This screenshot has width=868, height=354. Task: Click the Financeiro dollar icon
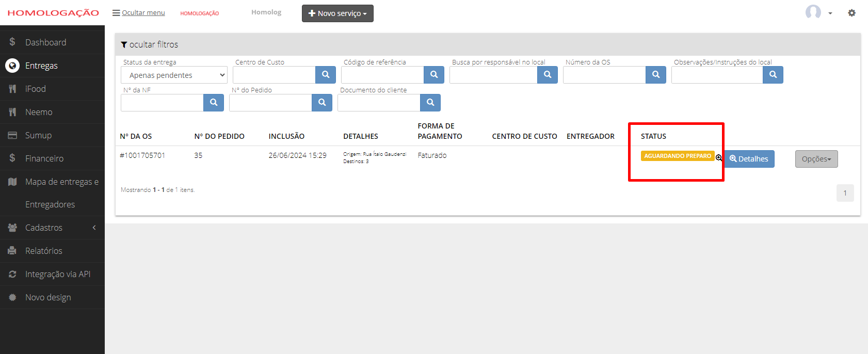click(x=12, y=158)
